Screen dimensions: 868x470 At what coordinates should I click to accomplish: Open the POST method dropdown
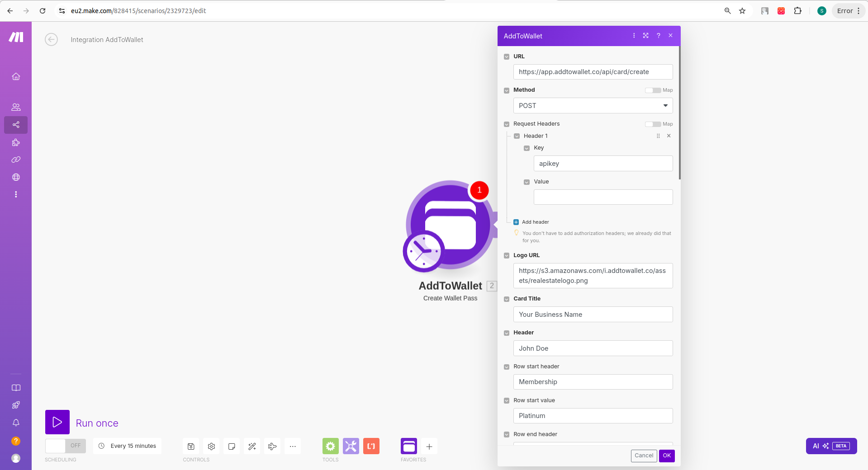pyautogui.click(x=593, y=106)
